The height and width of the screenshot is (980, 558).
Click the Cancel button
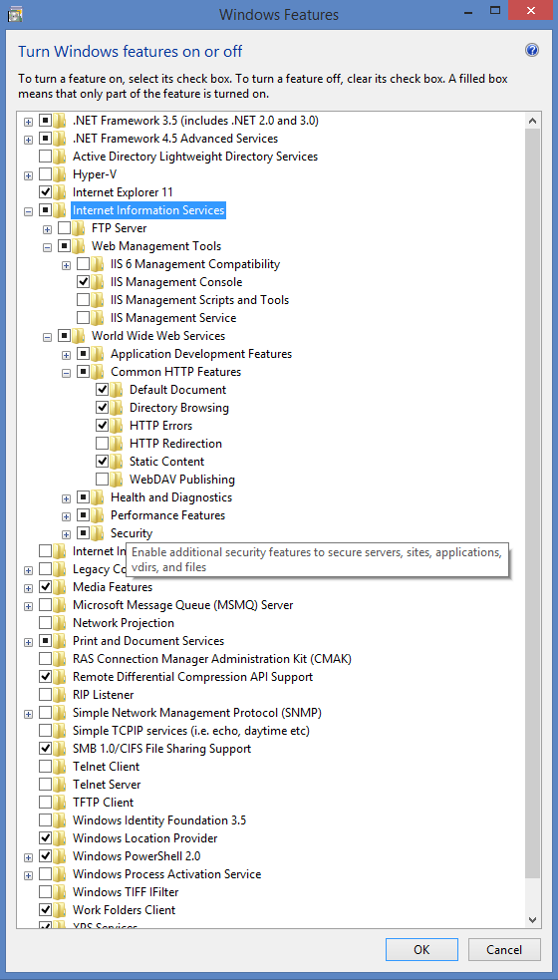click(504, 949)
